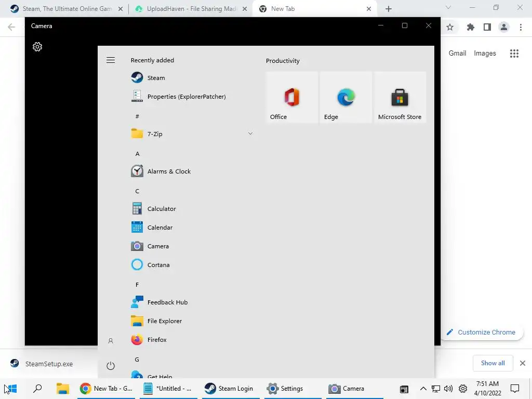Bookmark this page with star icon

point(450,27)
